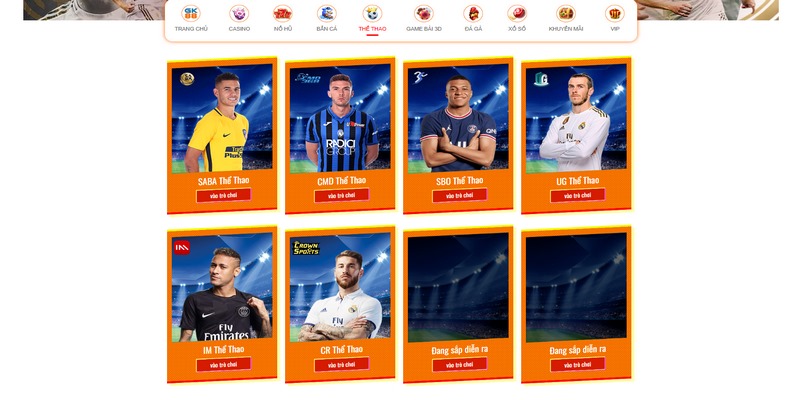
Task: Open the VIP icon in navigation
Action: (x=615, y=13)
